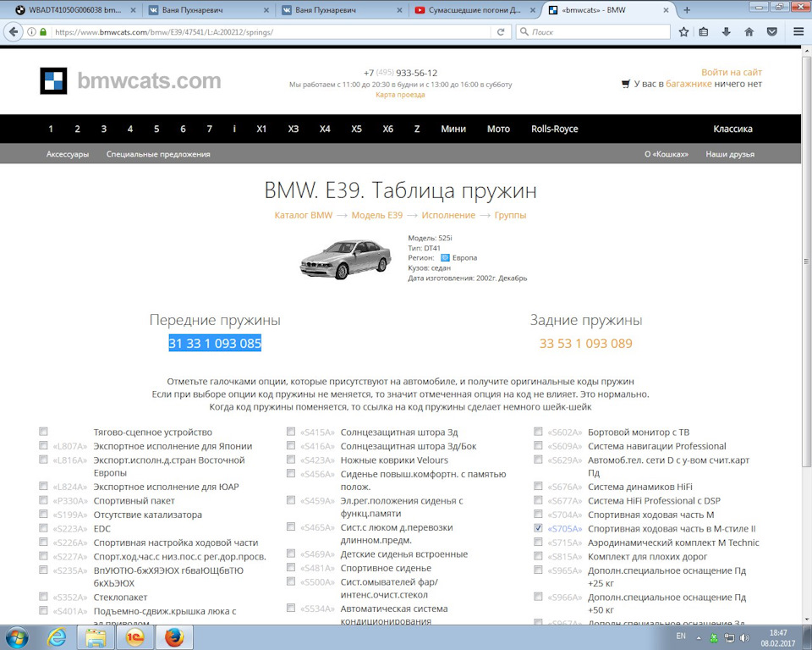Launch Internet Explorer from taskbar
The width and height of the screenshot is (812, 650).
[56, 637]
